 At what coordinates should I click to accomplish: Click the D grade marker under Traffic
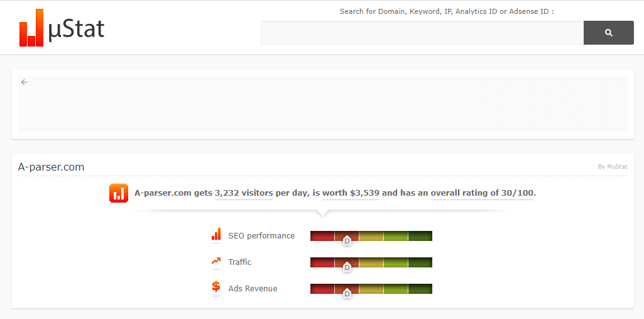(347, 267)
